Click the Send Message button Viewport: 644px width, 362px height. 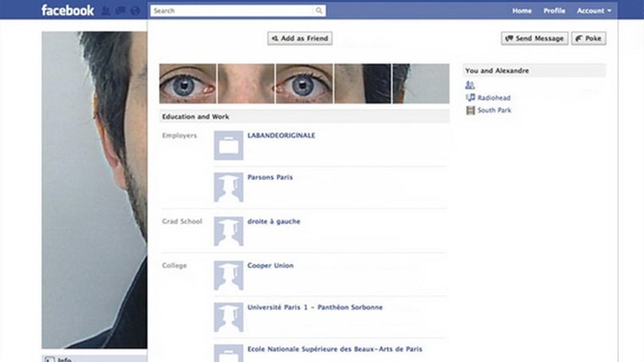534,38
